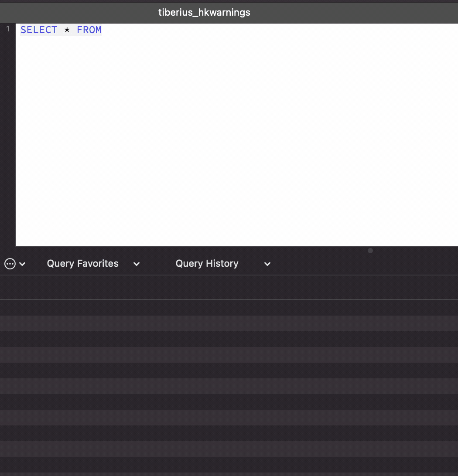
Task: Click the pane divider resize dot
Action: click(370, 251)
